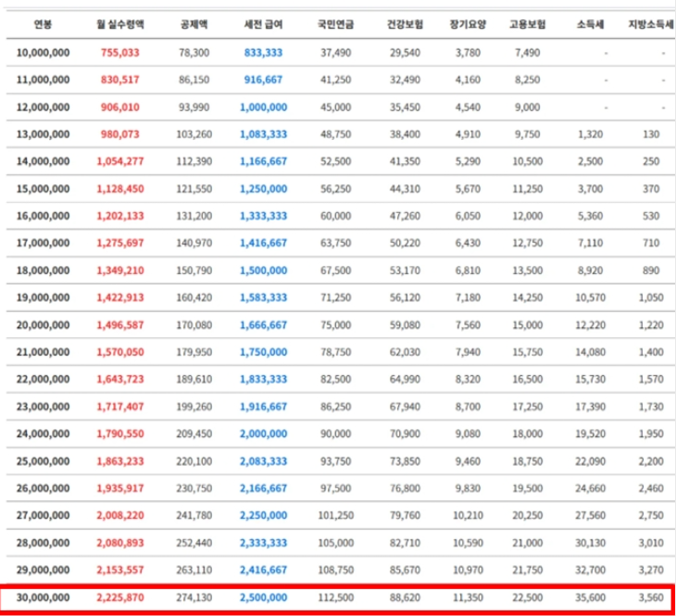Click the red 1,790,550 value
This screenshot has width=676, height=616.
click(120, 434)
